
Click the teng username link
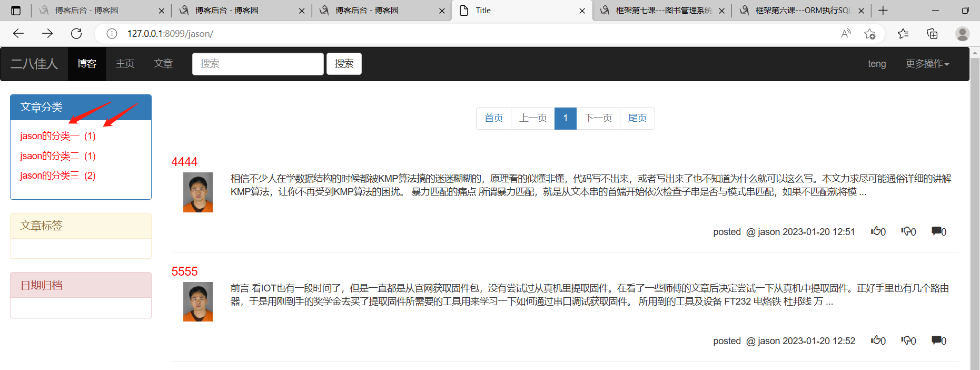point(877,64)
